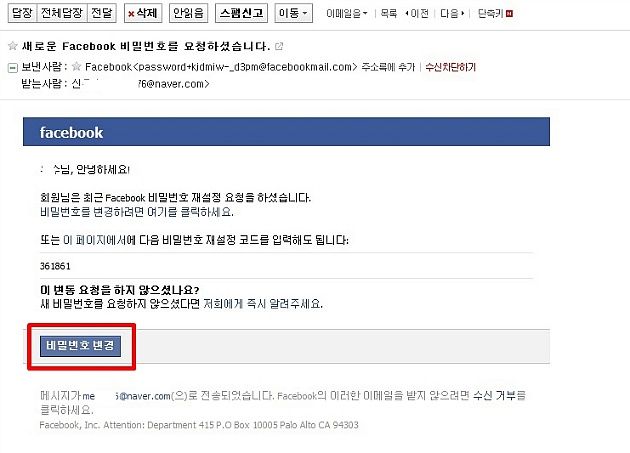Image resolution: width=630 pixels, height=453 pixels.
Task: Open the 이동 move dropdown
Action: tap(294, 13)
